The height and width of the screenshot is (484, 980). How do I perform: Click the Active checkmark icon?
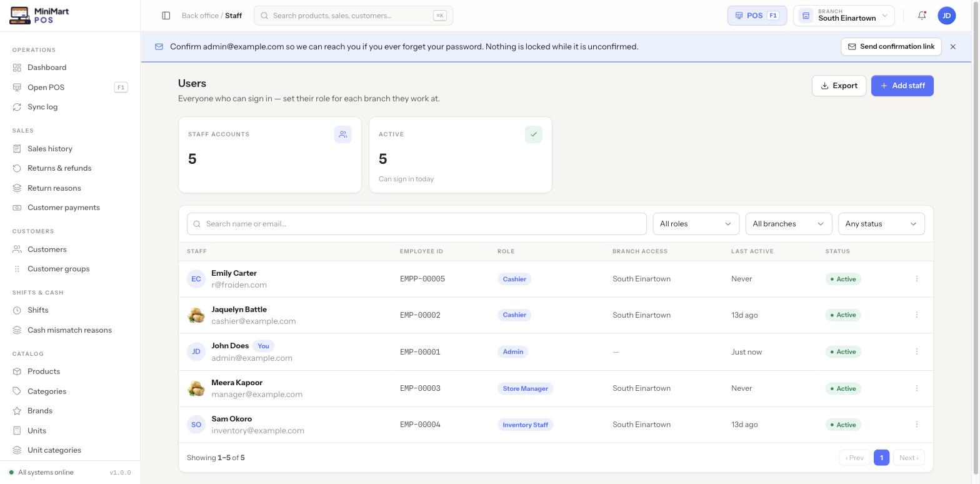[x=534, y=134]
